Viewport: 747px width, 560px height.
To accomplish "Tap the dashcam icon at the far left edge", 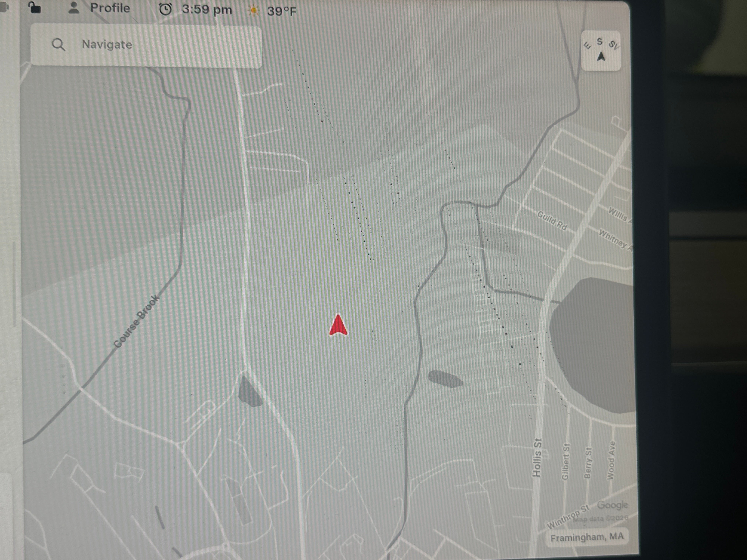I will pos(4,7).
